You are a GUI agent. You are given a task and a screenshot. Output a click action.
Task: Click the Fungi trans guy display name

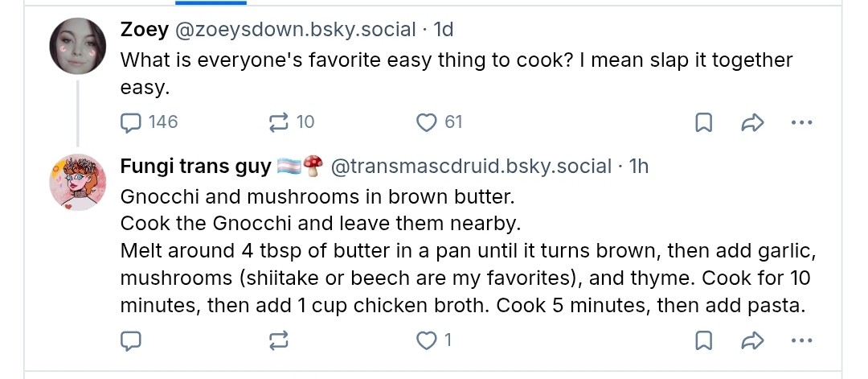click(195, 167)
